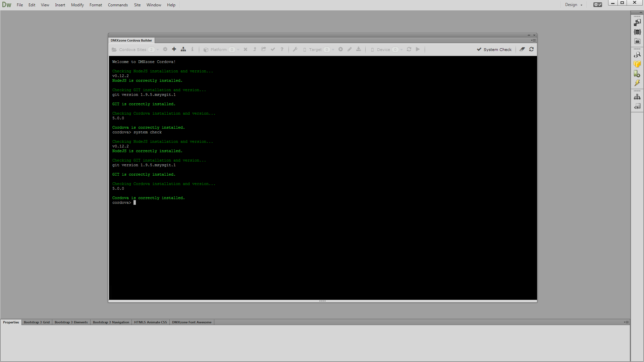Expand the Device dropdown
The image size is (644, 362).
(401, 50)
